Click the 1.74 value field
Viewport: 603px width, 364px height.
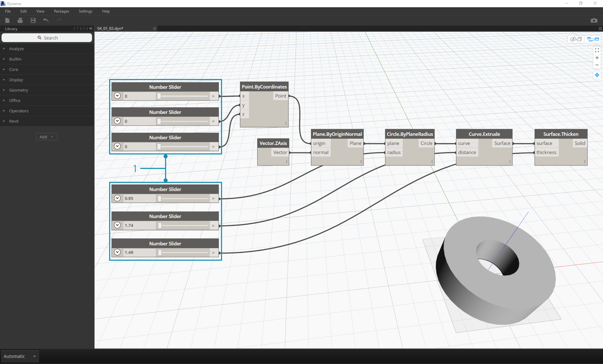(139, 225)
